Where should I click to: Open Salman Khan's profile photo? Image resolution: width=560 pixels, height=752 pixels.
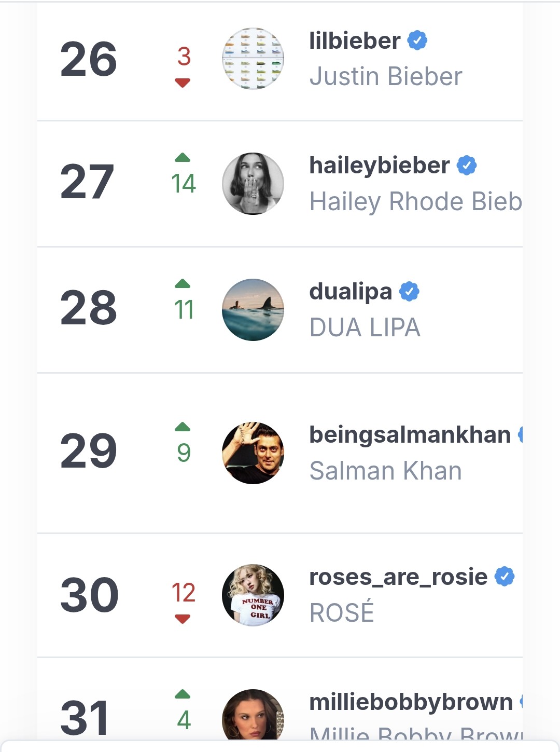tap(253, 453)
